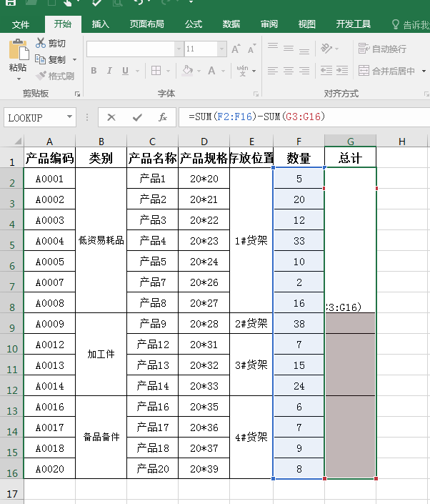Image resolution: width=430 pixels, height=504 pixels.
Task: Apply middle vertical alignment
Action: tap(289, 49)
